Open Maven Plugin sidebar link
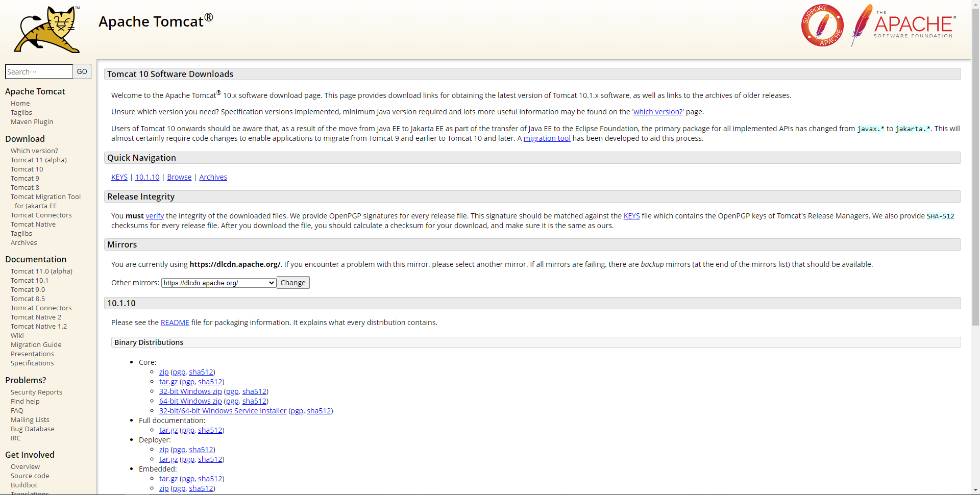 32,121
